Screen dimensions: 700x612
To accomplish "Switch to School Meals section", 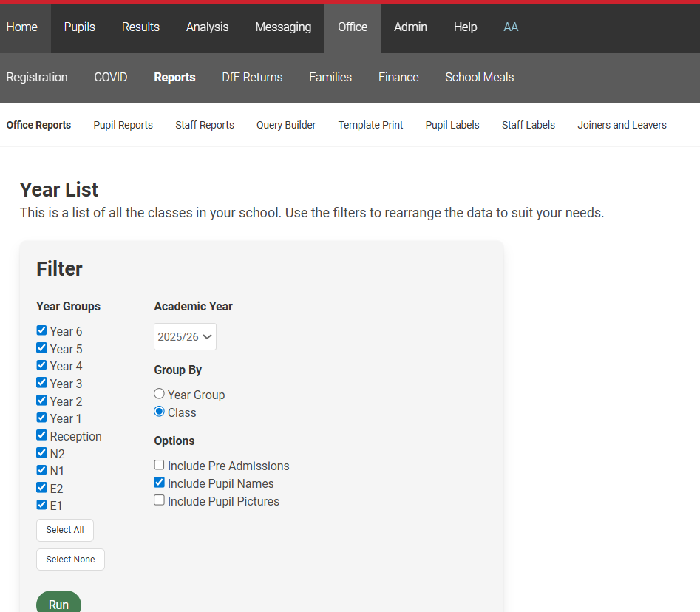I will [479, 78].
